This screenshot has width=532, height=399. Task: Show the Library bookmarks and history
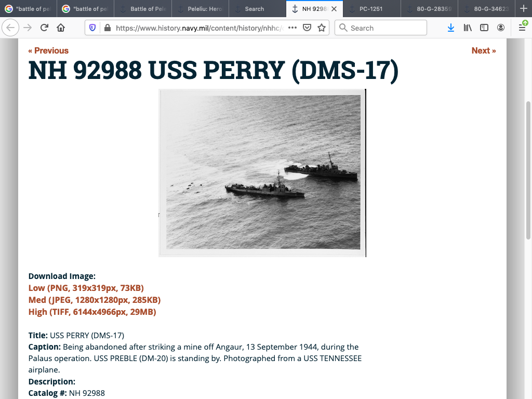[468, 28]
